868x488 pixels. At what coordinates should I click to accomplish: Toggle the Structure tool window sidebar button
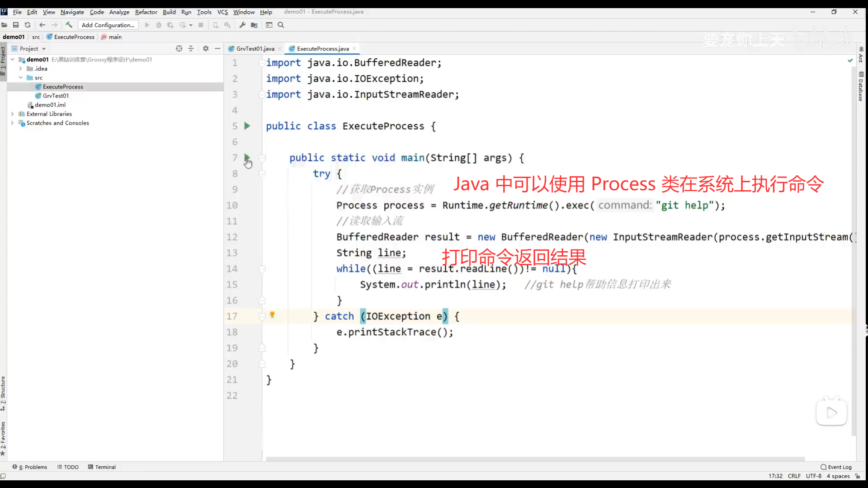click(3, 393)
